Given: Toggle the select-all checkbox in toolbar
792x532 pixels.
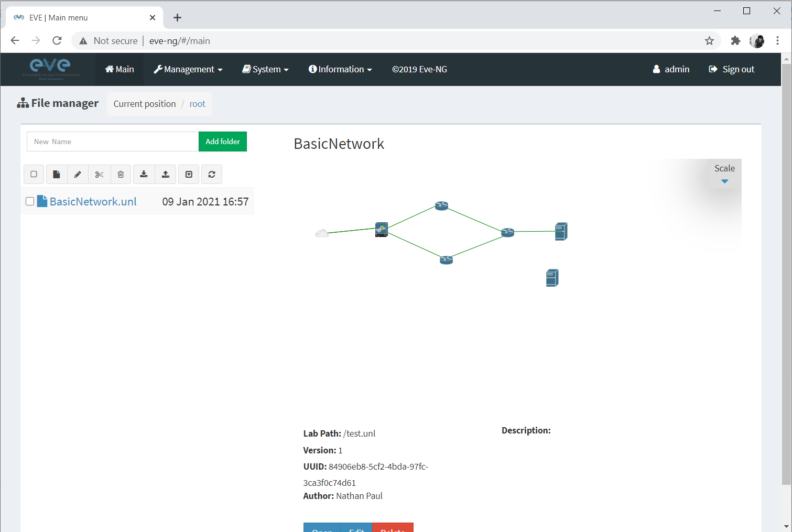Looking at the screenshot, I should tap(34, 174).
